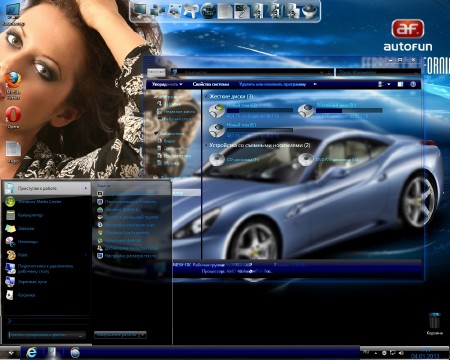Select Локальный диск (D:) drive icon
450x360 pixels.
(x=306, y=110)
